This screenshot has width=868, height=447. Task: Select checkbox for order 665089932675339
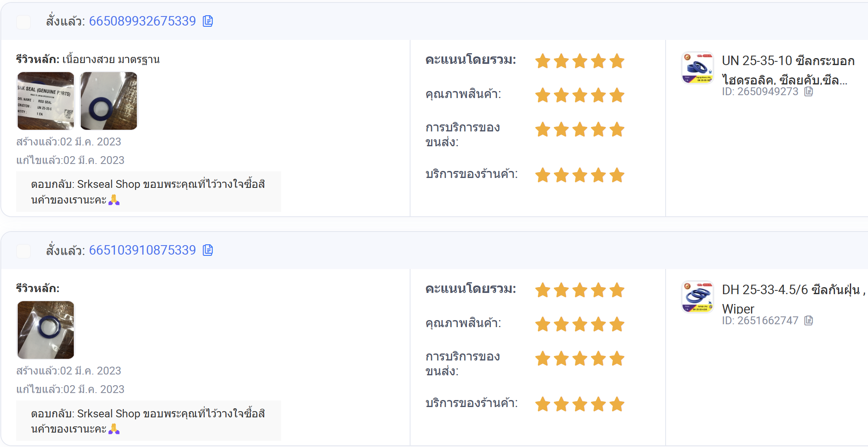point(23,22)
